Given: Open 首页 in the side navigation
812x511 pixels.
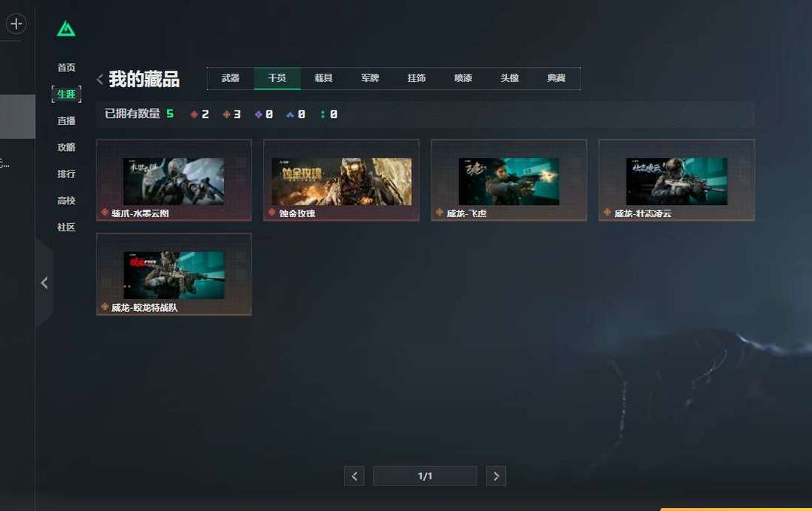Looking at the screenshot, I should 66,68.
